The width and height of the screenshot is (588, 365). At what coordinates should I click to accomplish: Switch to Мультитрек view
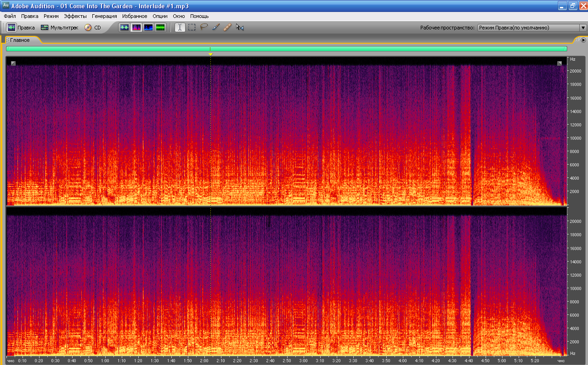[59, 28]
